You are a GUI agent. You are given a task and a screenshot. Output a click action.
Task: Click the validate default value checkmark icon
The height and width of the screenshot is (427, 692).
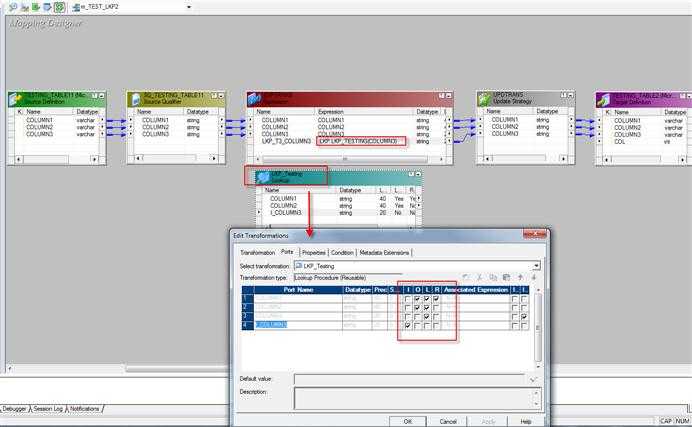tap(533, 380)
